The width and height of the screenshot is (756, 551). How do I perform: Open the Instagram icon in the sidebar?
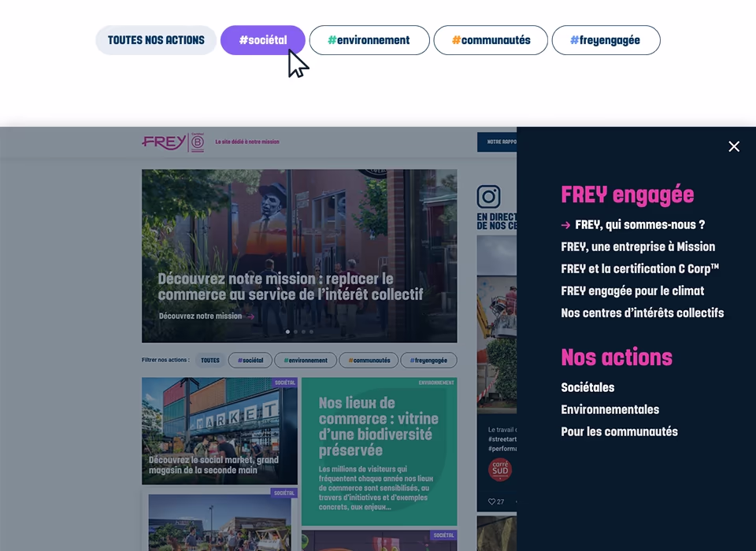click(488, 197)
